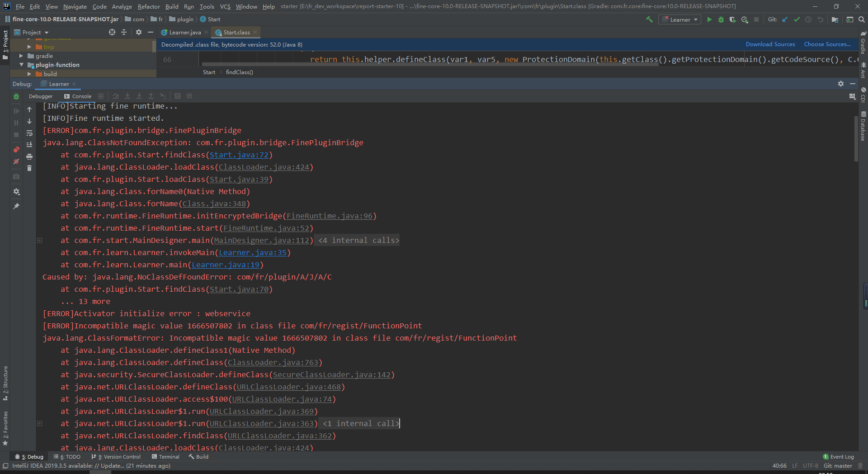Open Learner run configuration dropdown

pos(680,19)
